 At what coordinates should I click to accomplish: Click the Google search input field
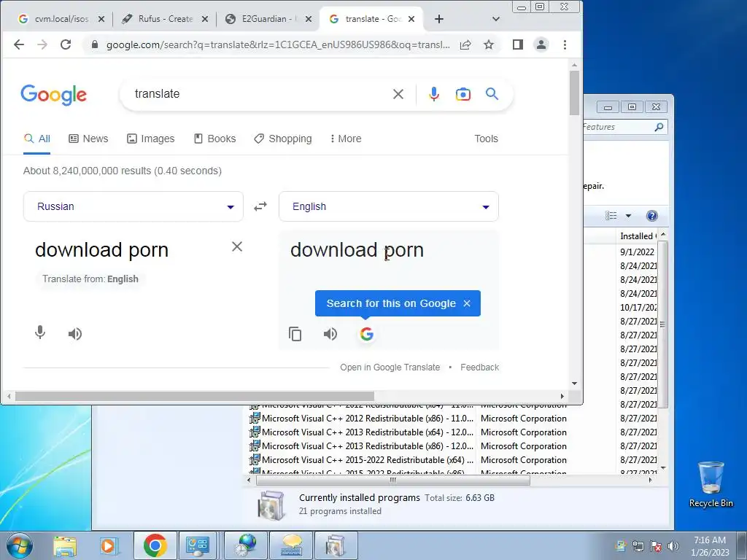click(x=258, y=94)
